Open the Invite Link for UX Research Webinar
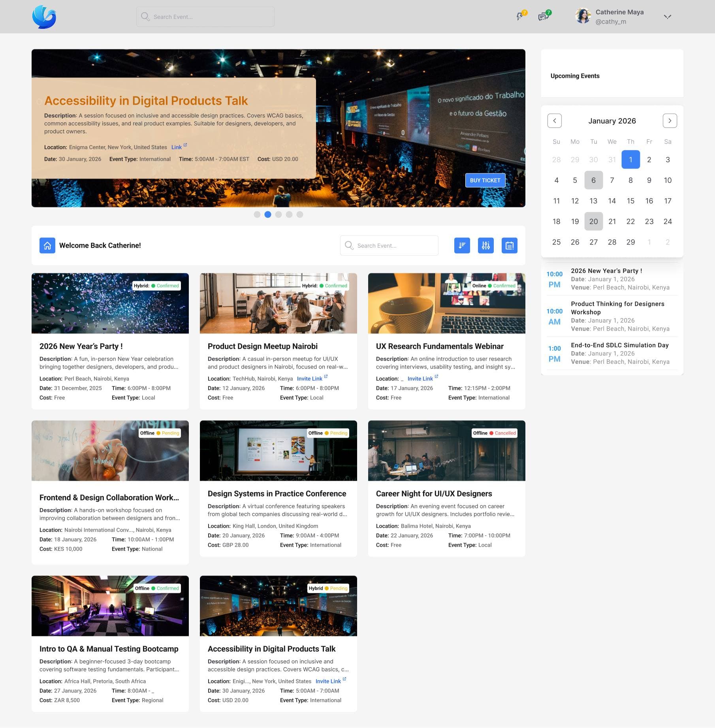715x728 pixels. coord(423,378)
